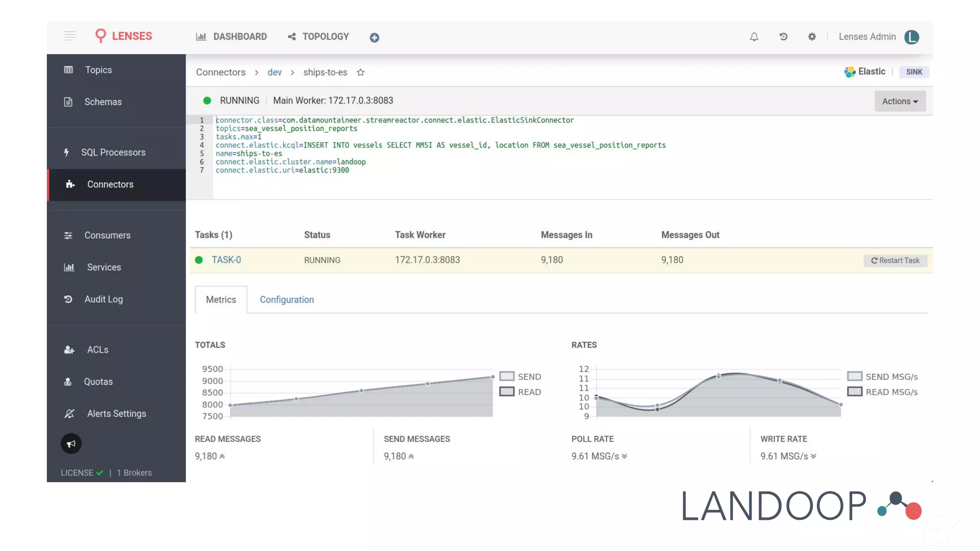Click the megaphone announcements icon
Viewport: 980px width, 551px height.
pyautogui.click(x=71, y=444)
